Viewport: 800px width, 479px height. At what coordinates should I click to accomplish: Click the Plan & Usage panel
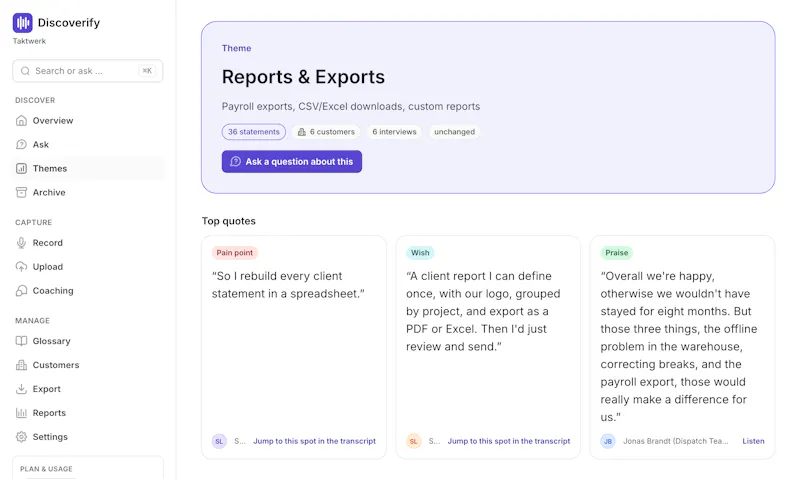[88, 467]
